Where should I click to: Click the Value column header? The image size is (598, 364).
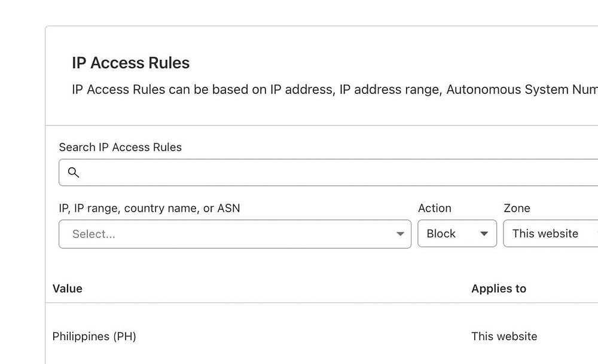click(68, 289)
